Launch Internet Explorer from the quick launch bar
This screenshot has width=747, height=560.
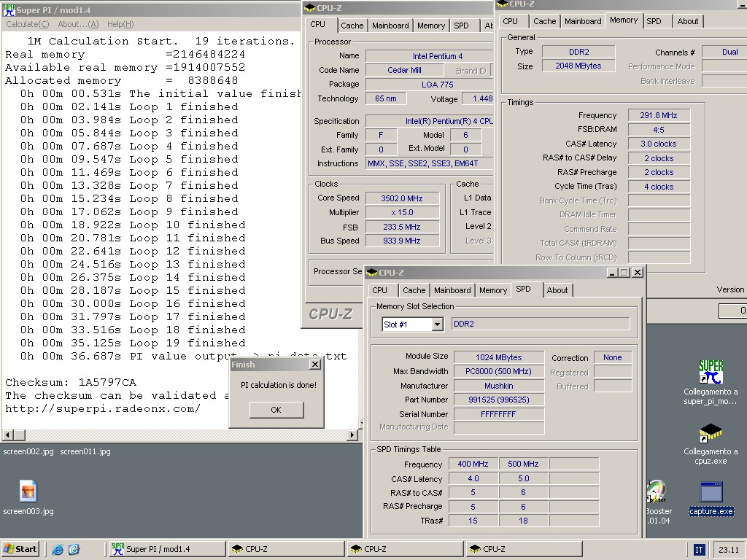(58, 550)
